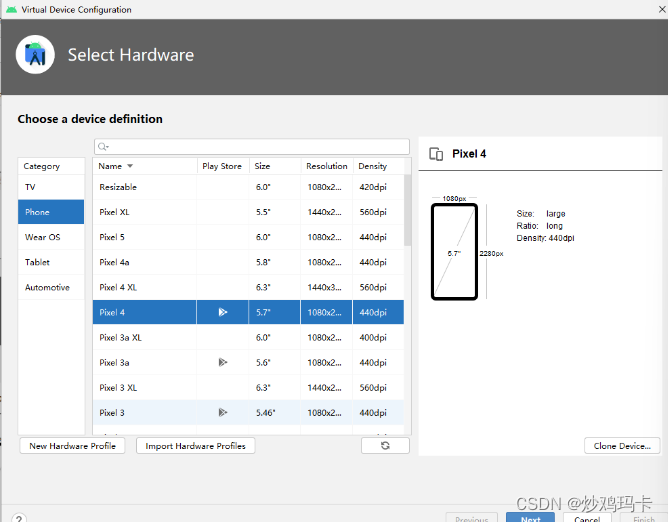Click the Category column header
668x522 pixels.
pos(51,166)
